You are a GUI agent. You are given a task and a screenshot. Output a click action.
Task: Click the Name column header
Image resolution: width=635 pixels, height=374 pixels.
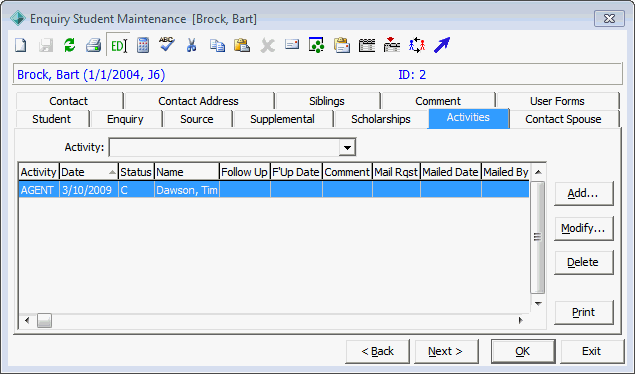pos(187,172)
